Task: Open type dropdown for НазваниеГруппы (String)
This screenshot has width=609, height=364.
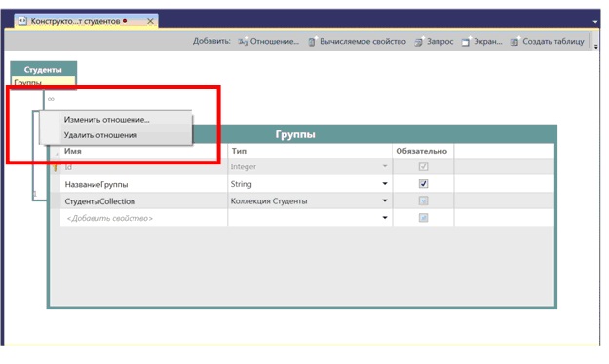Action: point(385,184)
